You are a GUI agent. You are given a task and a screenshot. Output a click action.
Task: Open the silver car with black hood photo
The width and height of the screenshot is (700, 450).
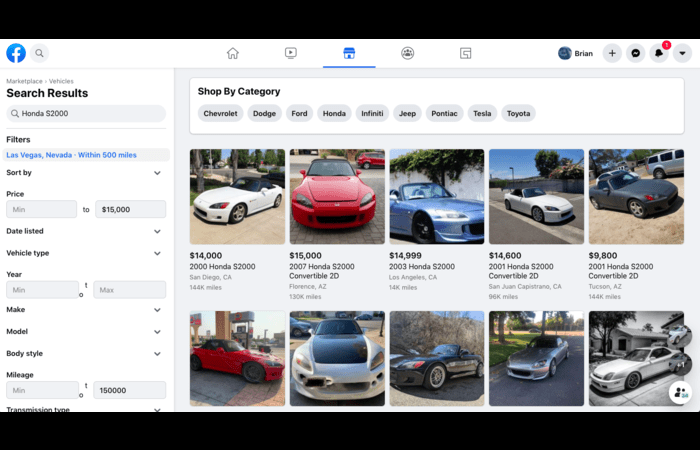337,358
